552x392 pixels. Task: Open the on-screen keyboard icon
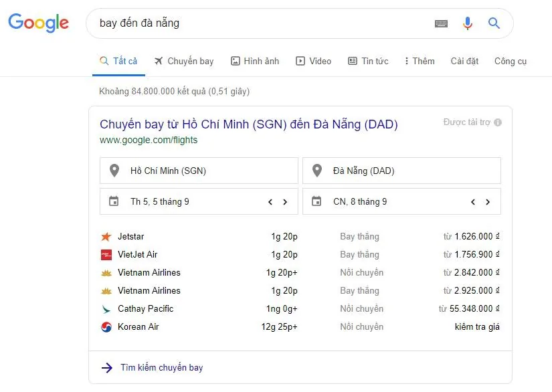coord(441,23)
